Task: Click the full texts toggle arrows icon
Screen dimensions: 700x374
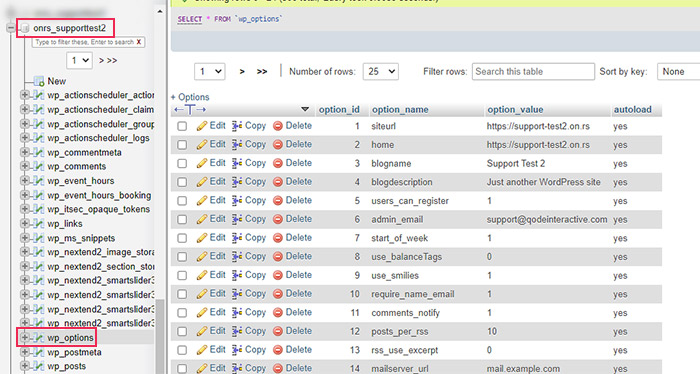Action: [x=190, y=109]
